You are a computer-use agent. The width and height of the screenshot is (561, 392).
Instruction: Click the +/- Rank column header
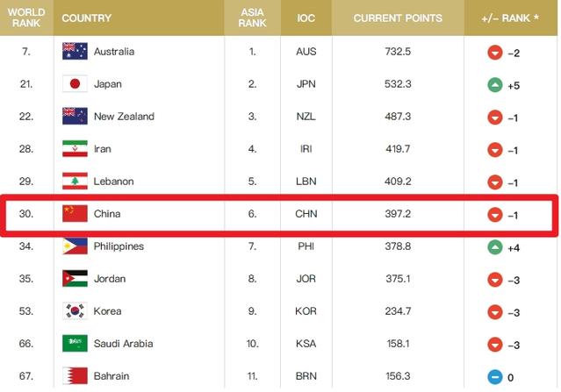click(x=511, y=18)
